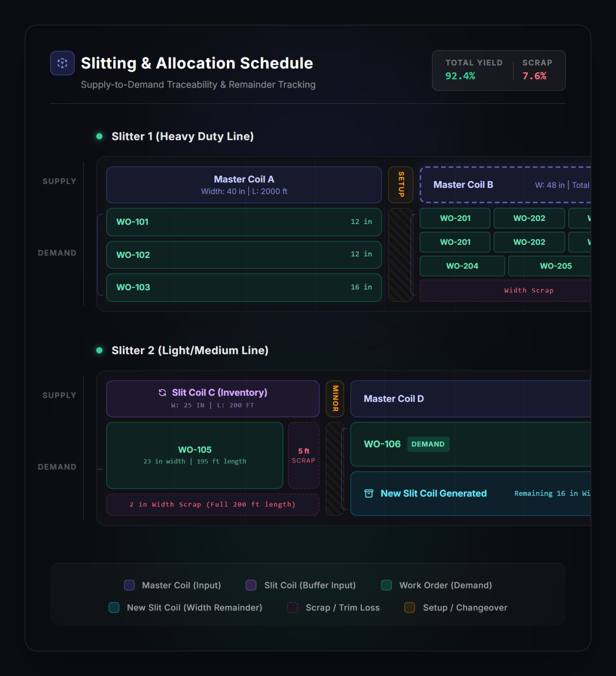Click the DEMAND badge next to WO-106

pyautogui.click(x=428, y=444)
